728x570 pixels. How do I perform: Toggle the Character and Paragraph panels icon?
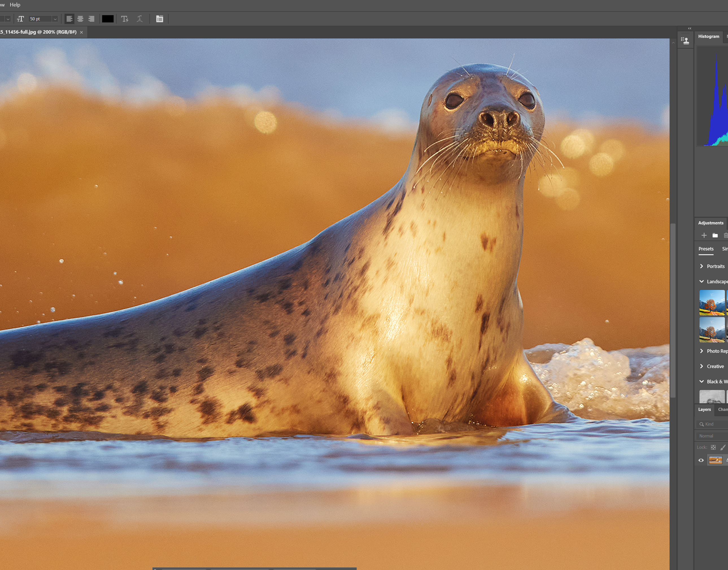pyautogui.click(x=159, y=19)
